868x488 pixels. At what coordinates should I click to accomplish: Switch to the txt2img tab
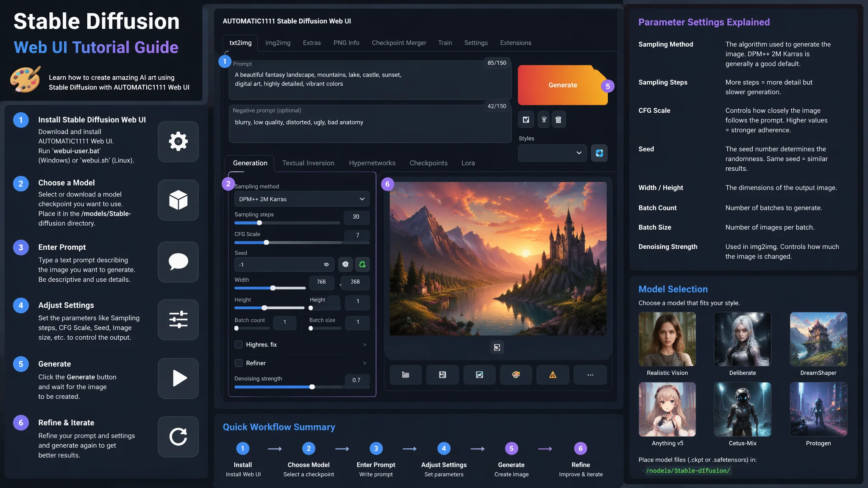point(240,43)
